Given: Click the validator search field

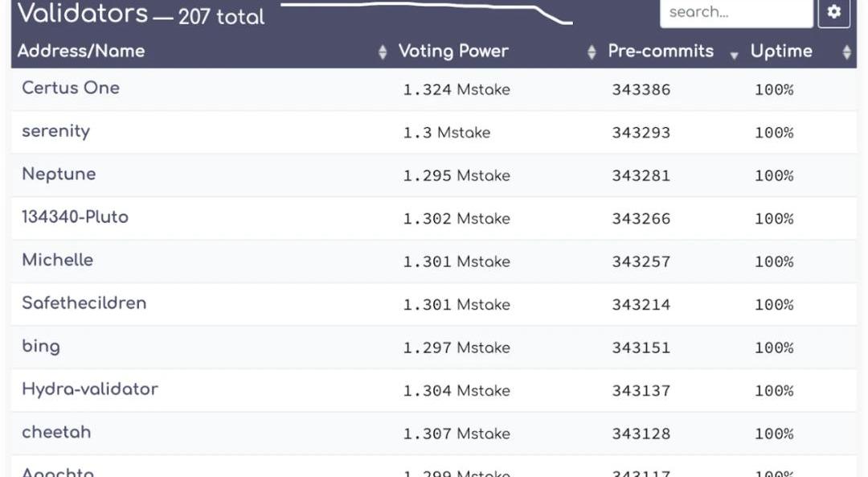Looking at the screenshot, I should tap(735, 12).
